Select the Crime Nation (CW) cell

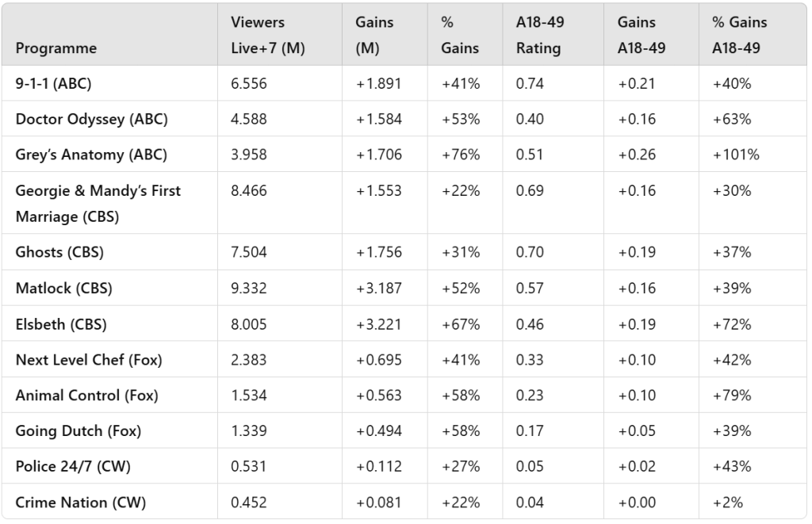click(x=80, y=502)
